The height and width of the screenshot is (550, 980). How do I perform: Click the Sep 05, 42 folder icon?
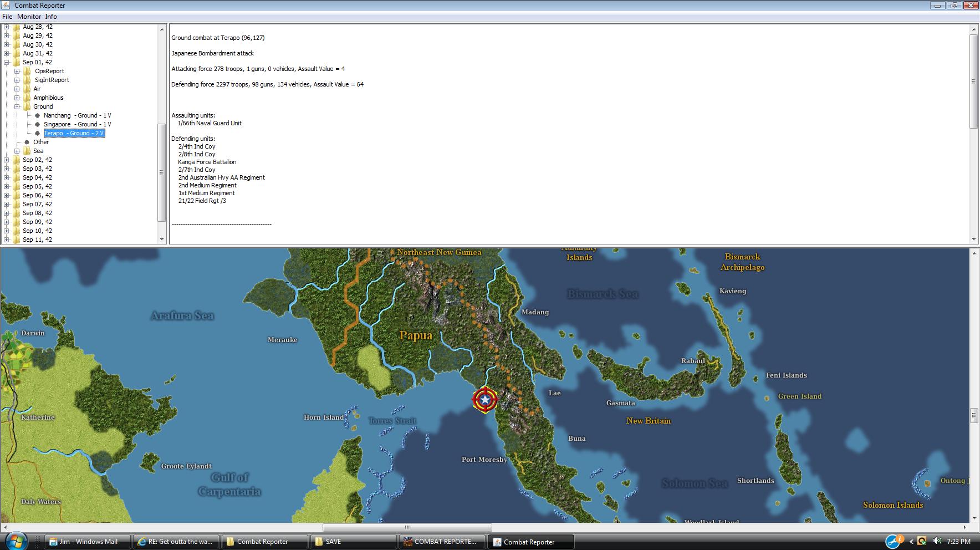click(x=16, y=186)
